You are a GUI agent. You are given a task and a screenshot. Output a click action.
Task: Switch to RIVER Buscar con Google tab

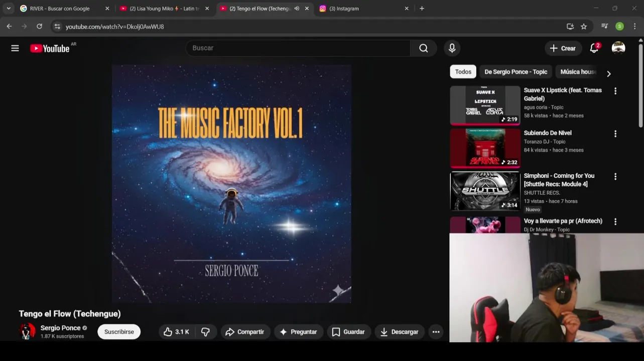[65, 9]
